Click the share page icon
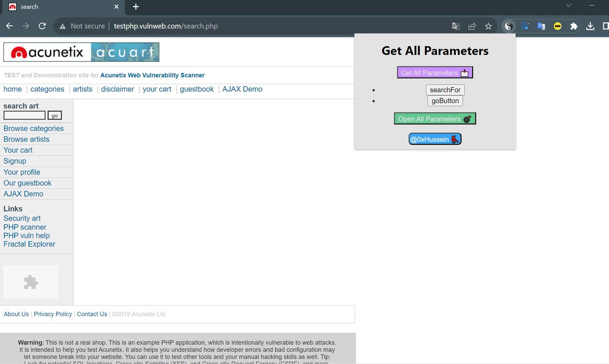Viewport: 609px width, 364px height. click(x=472, y=26)
